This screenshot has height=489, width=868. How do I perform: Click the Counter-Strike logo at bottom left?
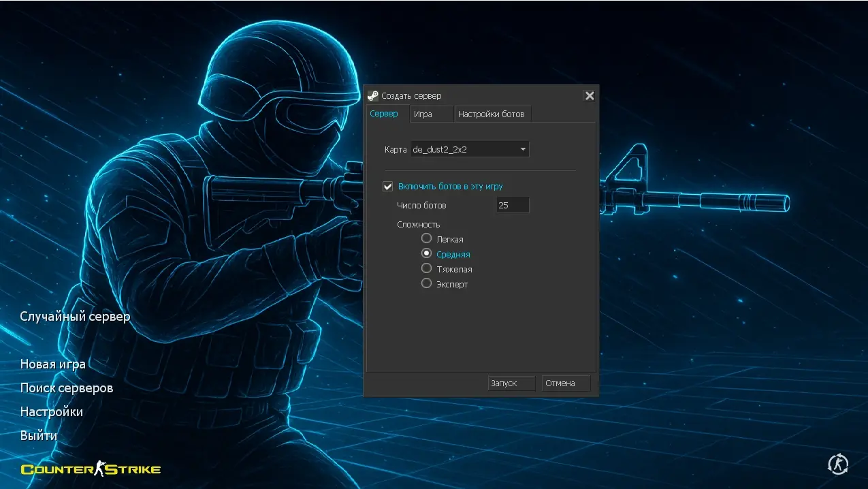(x=91, y=469)
